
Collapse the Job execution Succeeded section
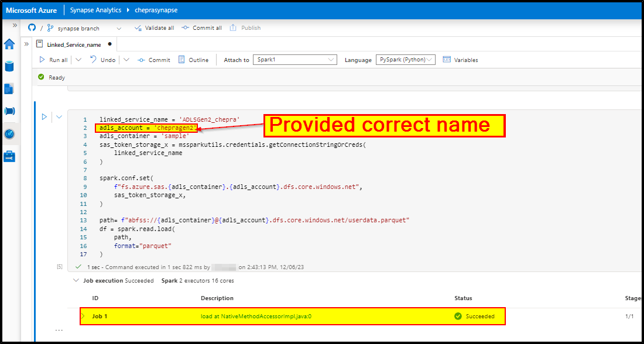pyautogui.click(x=76, y=280)
